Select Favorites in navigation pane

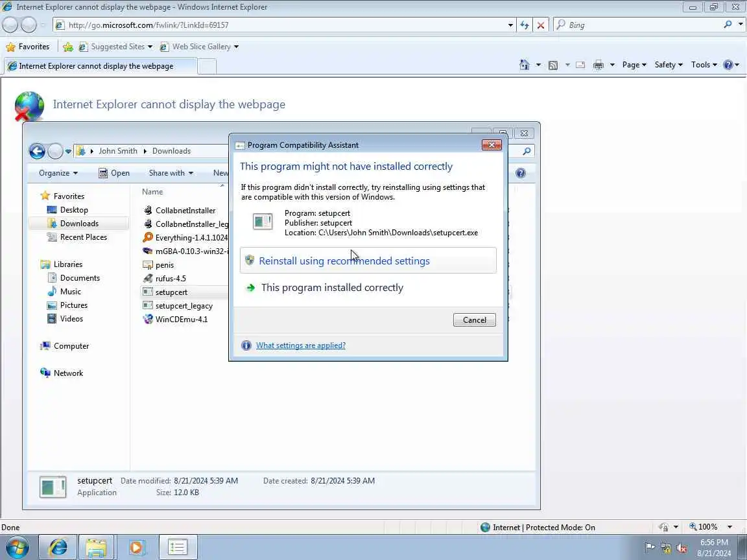(x=69, y=196)
